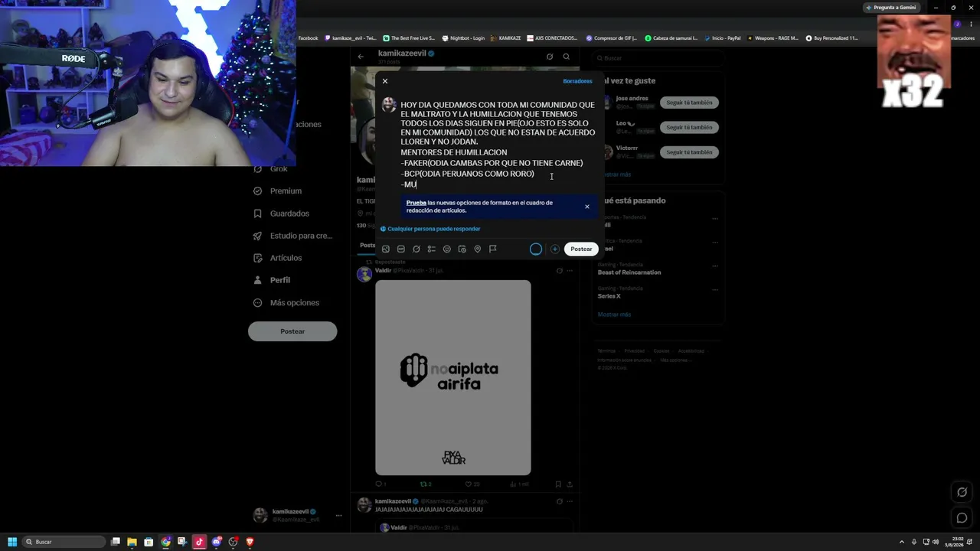Click the taskbar Buscar search box

pos(64,542)
